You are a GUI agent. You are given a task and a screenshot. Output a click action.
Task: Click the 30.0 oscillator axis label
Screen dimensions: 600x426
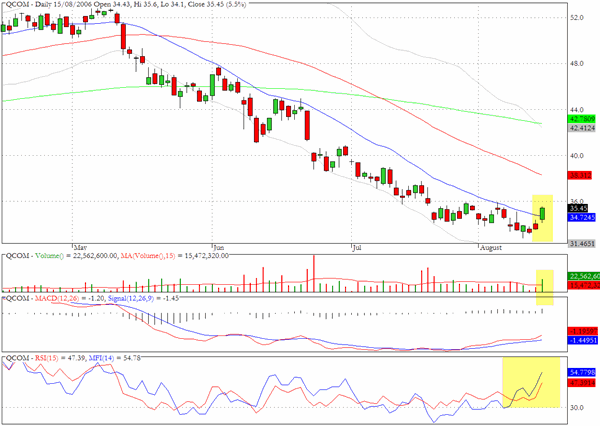pyautogui.click(x=577, y=408)
